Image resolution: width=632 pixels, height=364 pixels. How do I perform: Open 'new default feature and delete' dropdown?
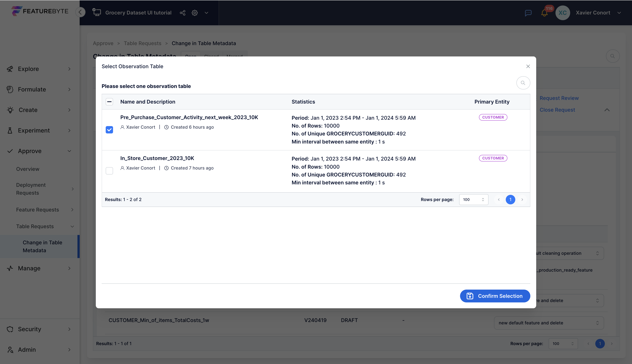[549, 323]
